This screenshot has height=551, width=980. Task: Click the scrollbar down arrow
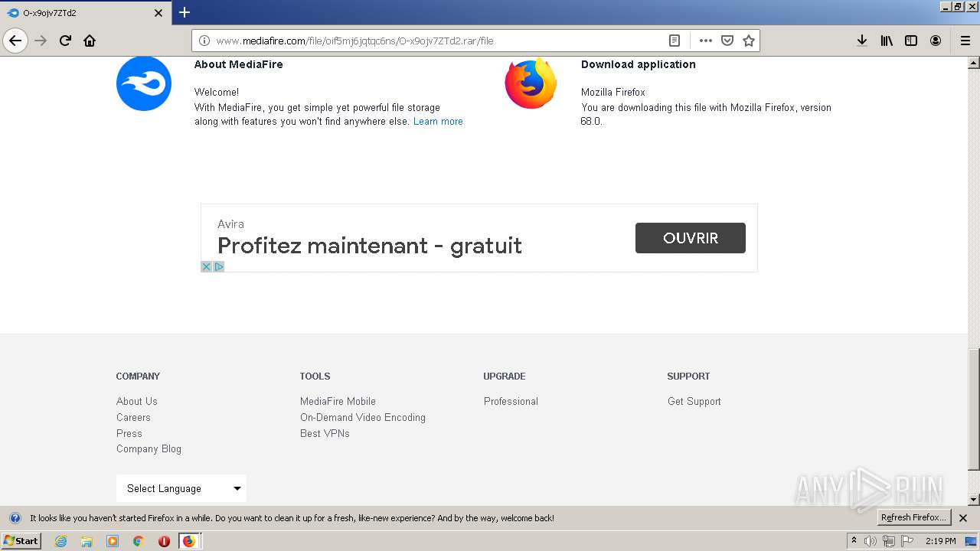tap(974, 499)
